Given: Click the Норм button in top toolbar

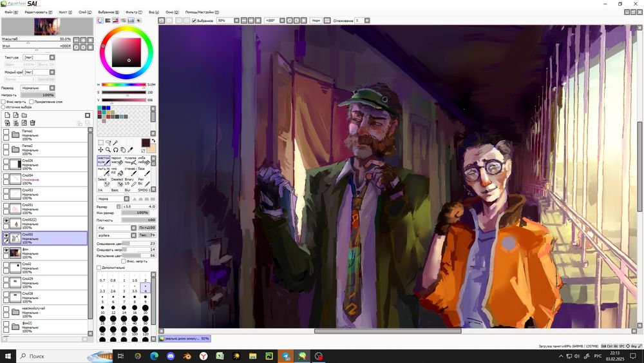Looking at the screenshot, I should (x=316, y=21).
